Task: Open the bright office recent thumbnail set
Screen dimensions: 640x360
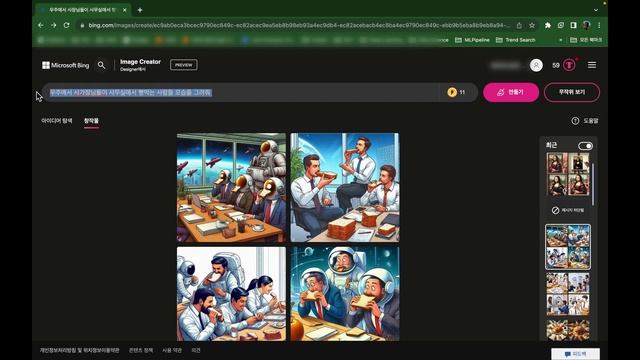Action: click(x=568, y=294)
